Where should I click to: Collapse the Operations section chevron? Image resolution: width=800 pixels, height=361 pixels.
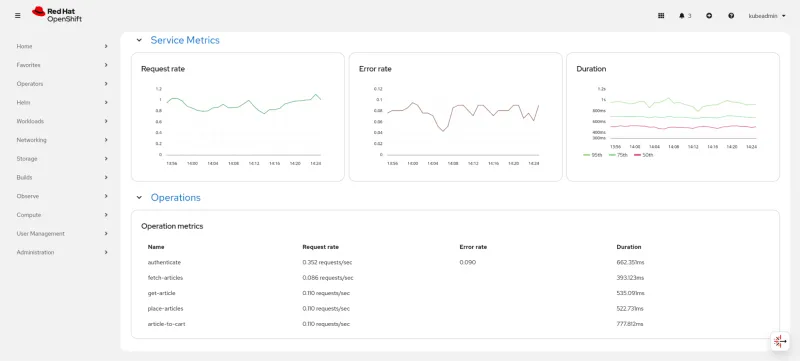point(139,198)
